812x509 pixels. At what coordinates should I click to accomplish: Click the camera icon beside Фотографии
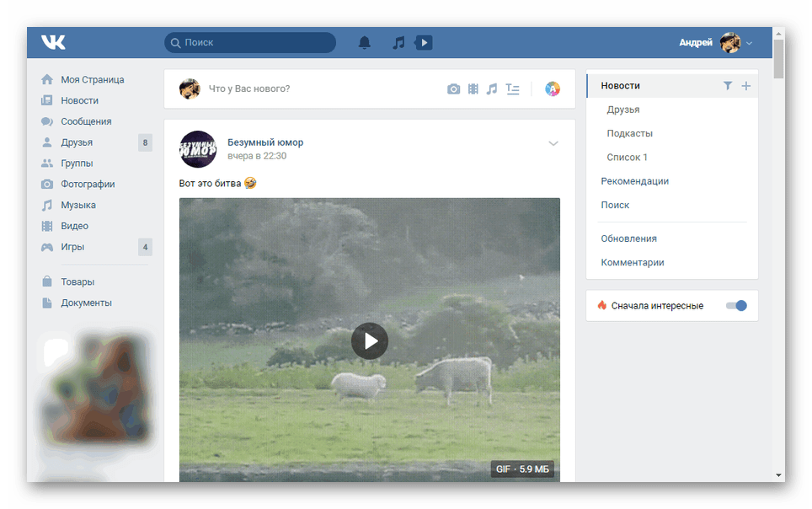[x=47, y=184]
